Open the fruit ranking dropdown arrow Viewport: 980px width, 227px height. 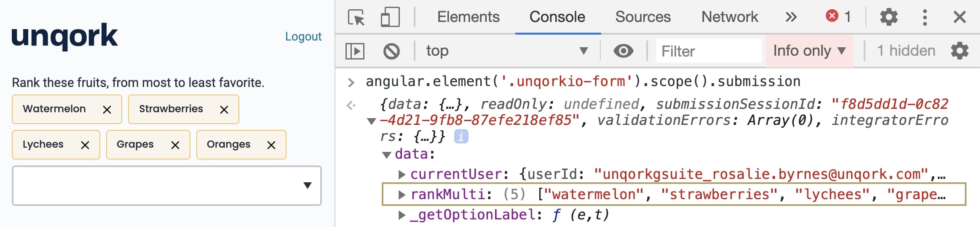click(308, 185)
